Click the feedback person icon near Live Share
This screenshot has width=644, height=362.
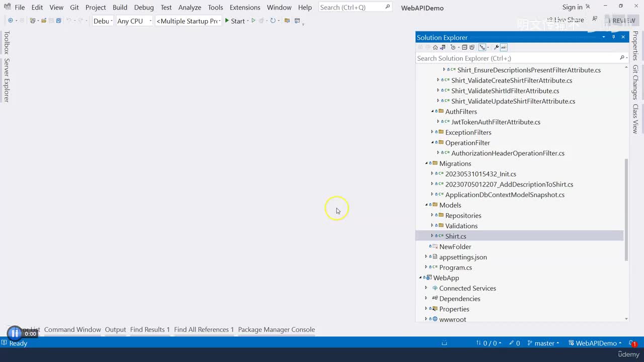[x=595, y=19]
